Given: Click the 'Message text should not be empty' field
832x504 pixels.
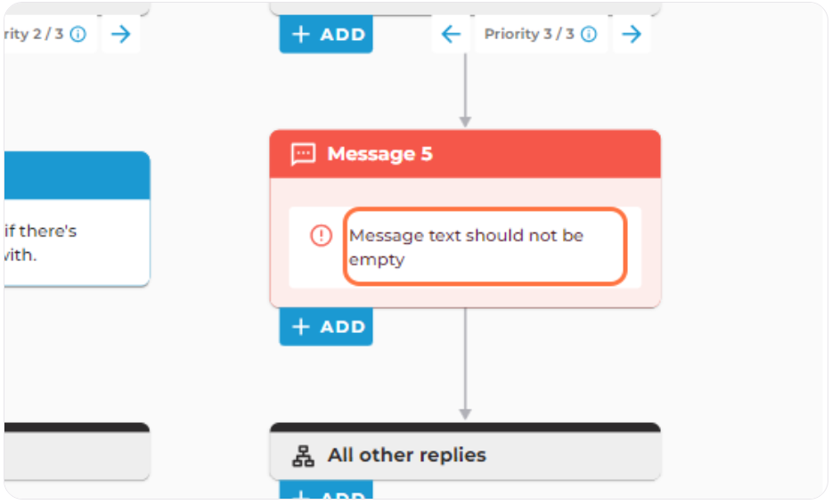Looking at the screenshot, I should [485, 248].
